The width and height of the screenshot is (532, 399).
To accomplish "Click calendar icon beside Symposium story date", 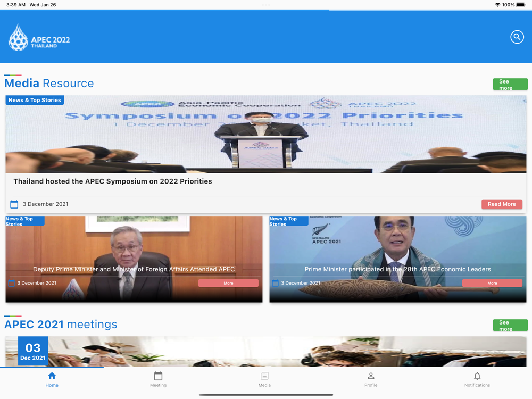I will coord(14,204).
